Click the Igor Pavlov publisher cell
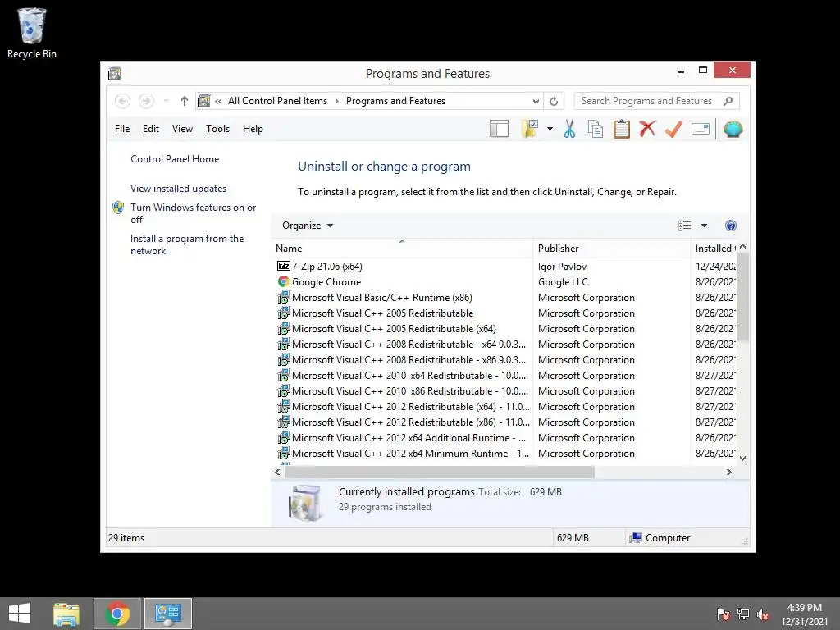This screenshot has height=630, width=840. 562,267
